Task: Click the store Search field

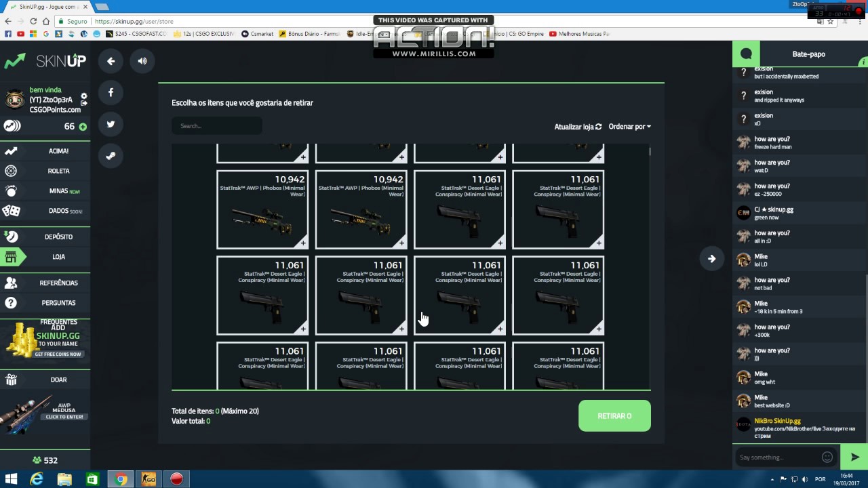Action: [x=217, y=125]
